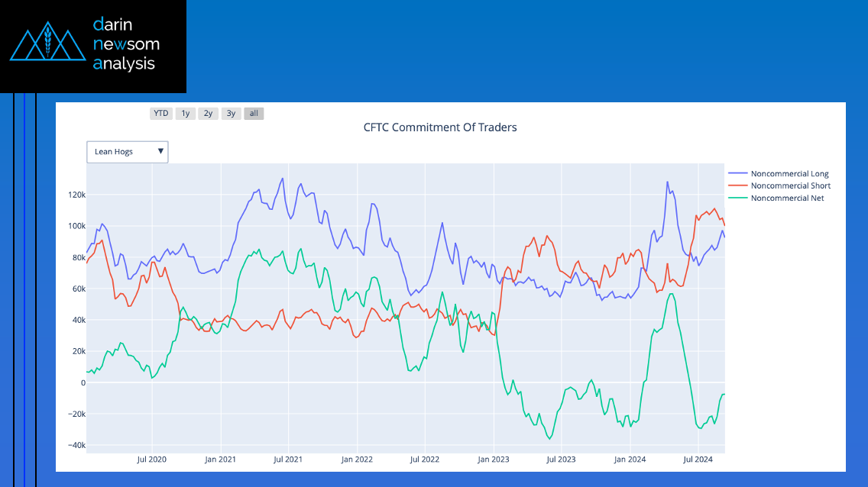
Task: Click the green Noncommercial Net legend line
Action: click(x=737, y=198)
